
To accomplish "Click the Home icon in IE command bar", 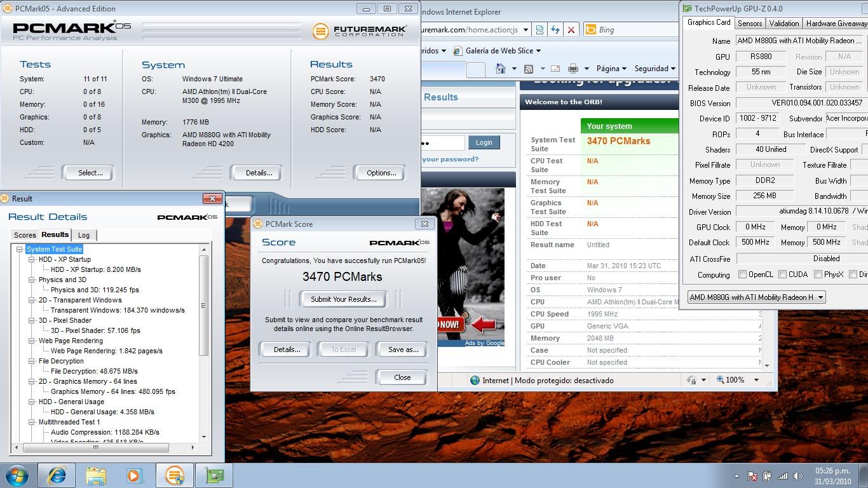I will 501,69.
